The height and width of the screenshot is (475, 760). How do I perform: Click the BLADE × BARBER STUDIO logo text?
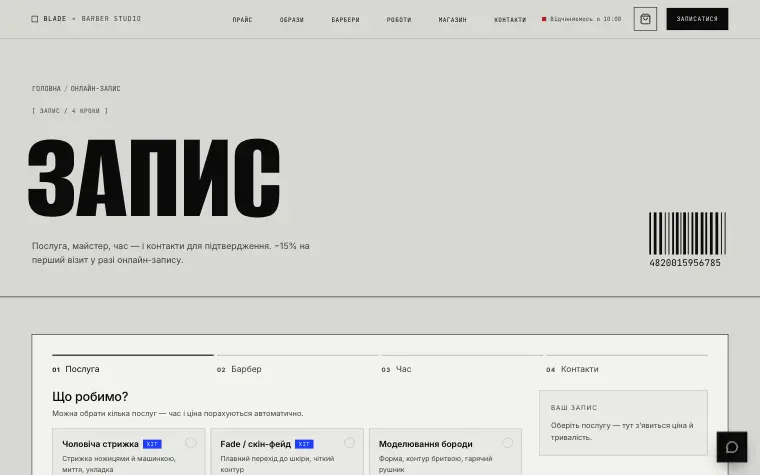coord(92,19)
